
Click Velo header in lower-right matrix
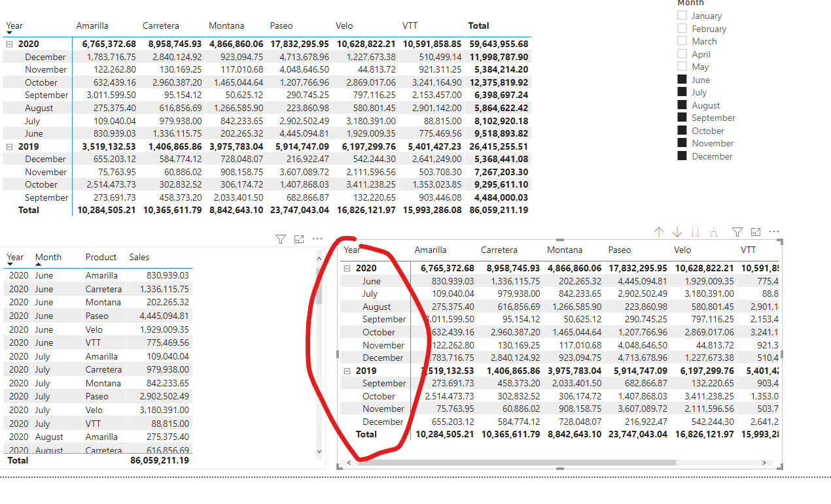click(x=682, y=250)
